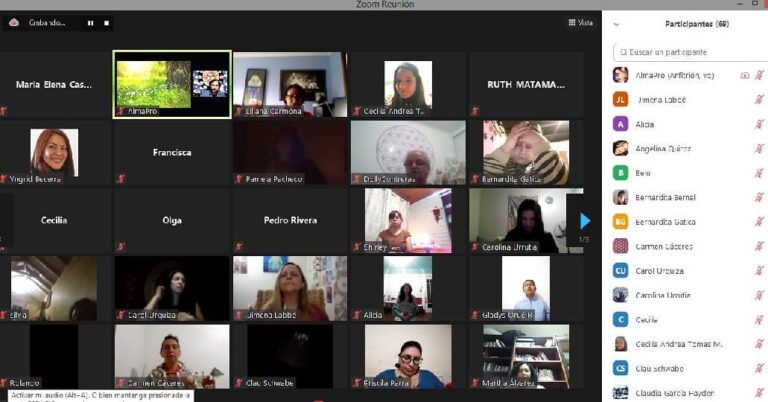The width and height of the screenshot is (768, 402).
Task: Collapse the Participantes panel chevron
Action: pyautogui.click(x=616, y=24)
